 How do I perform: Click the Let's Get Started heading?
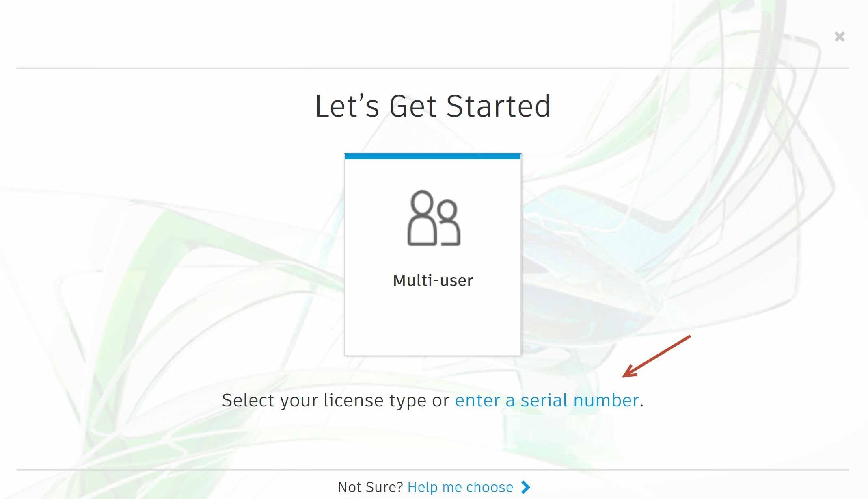433,106
